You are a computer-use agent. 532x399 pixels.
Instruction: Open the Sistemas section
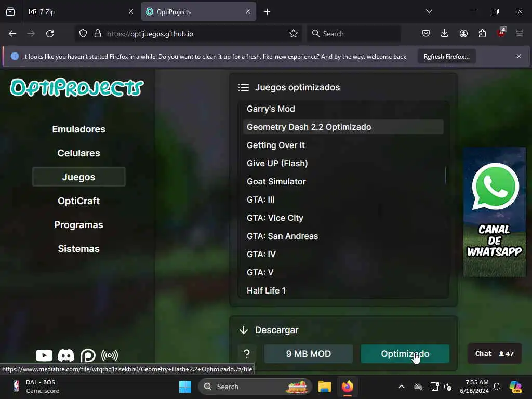tap(79, 249)
